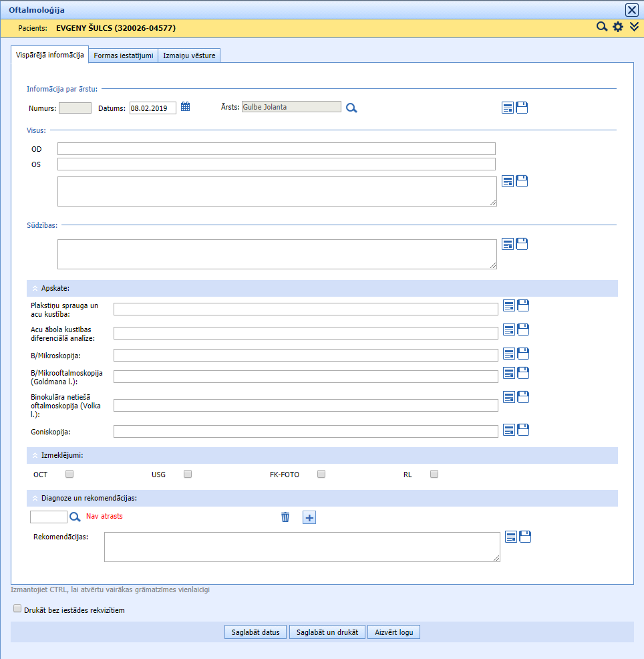Open the Izmaiņu vēsture tab
Screen dimensions: 644x659
pyautogui.click(x=189, y=55)
